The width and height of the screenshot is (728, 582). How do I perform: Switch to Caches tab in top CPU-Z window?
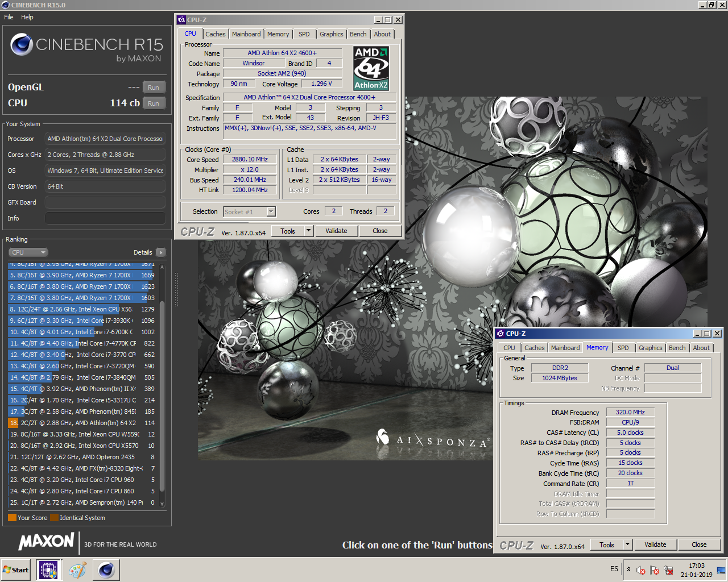point(216,34)
